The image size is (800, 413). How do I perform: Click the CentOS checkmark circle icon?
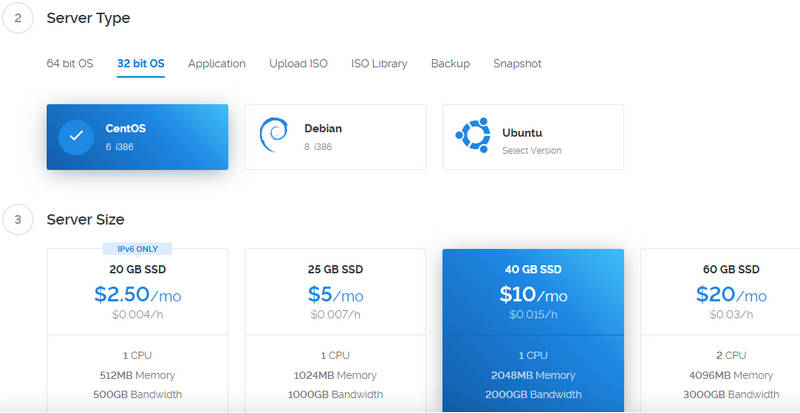tap(76, 137)
